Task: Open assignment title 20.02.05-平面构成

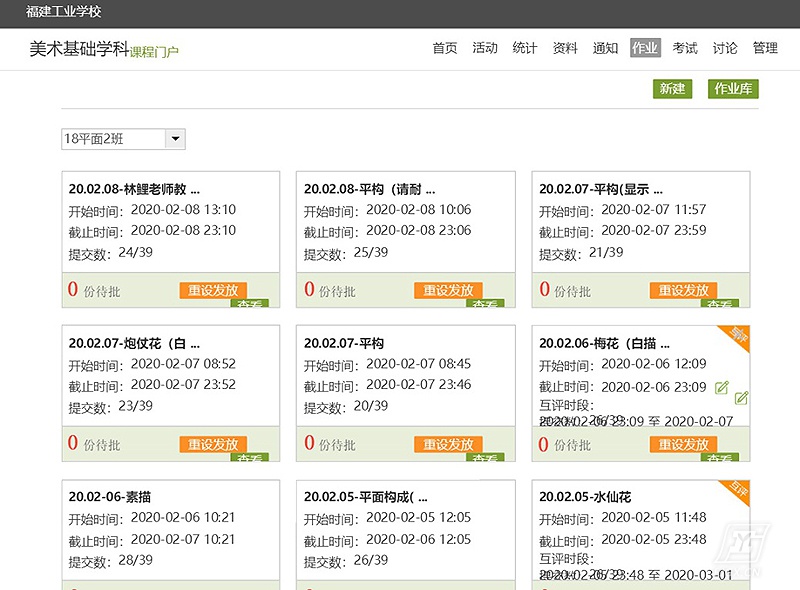Action: [x=366, y=497]
